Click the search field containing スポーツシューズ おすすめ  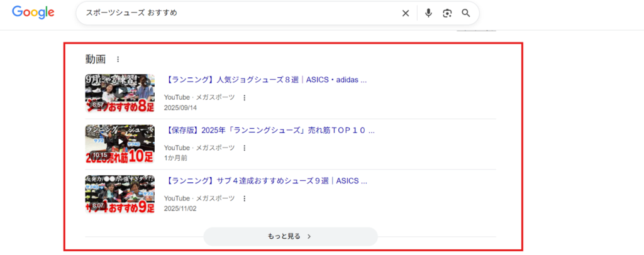pyautogui.click(x=239, y=13)
